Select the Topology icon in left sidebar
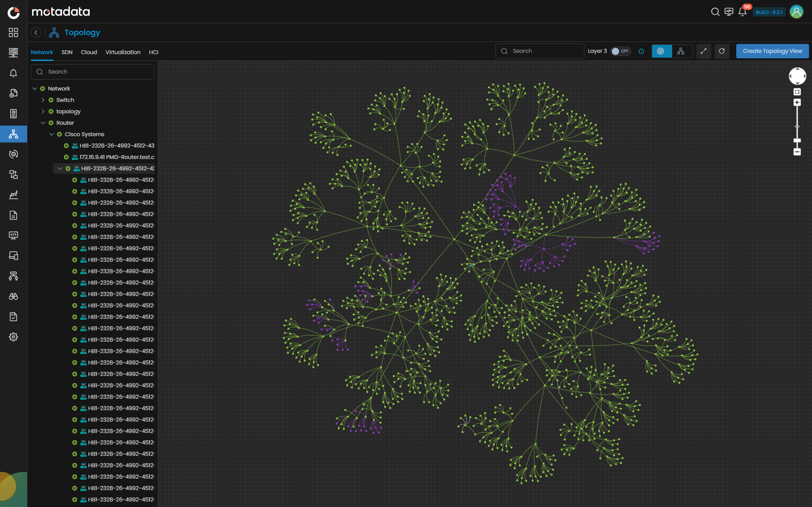Viewport: 812px width, 507px height. click(14, 134)
